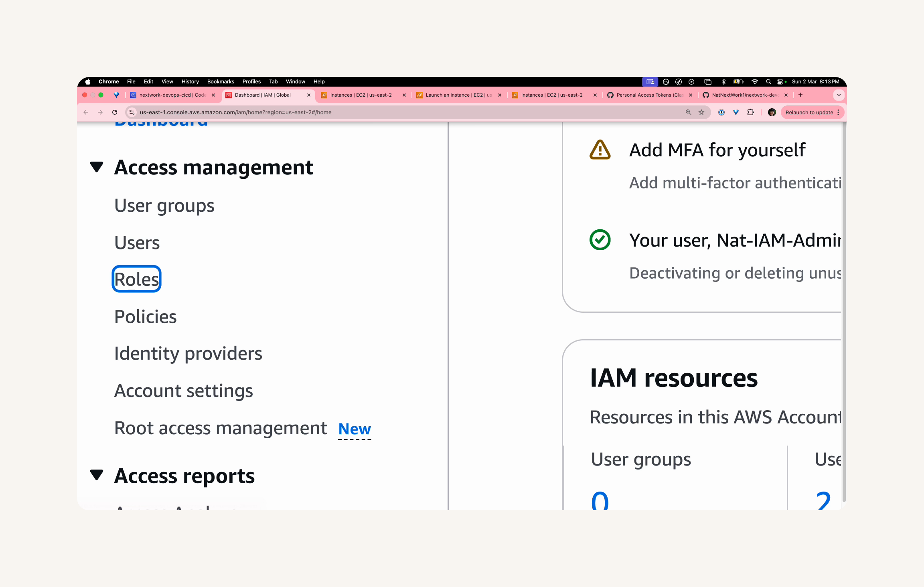924x587 pixels.
Task: Click the menu bar date and time
Action: pos(815,81)
